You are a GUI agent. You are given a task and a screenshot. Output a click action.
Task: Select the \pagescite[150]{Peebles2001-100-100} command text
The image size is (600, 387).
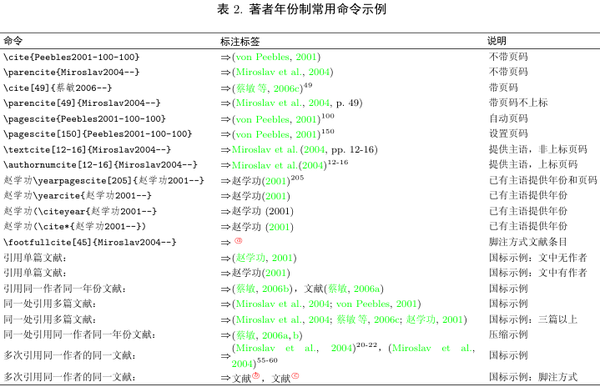pyautogui.click(x=98, y=134)
